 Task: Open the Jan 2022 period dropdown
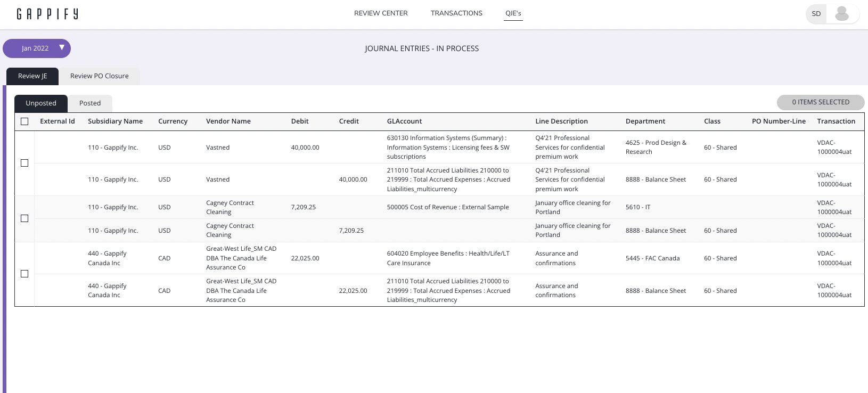[x=36, y=48]
